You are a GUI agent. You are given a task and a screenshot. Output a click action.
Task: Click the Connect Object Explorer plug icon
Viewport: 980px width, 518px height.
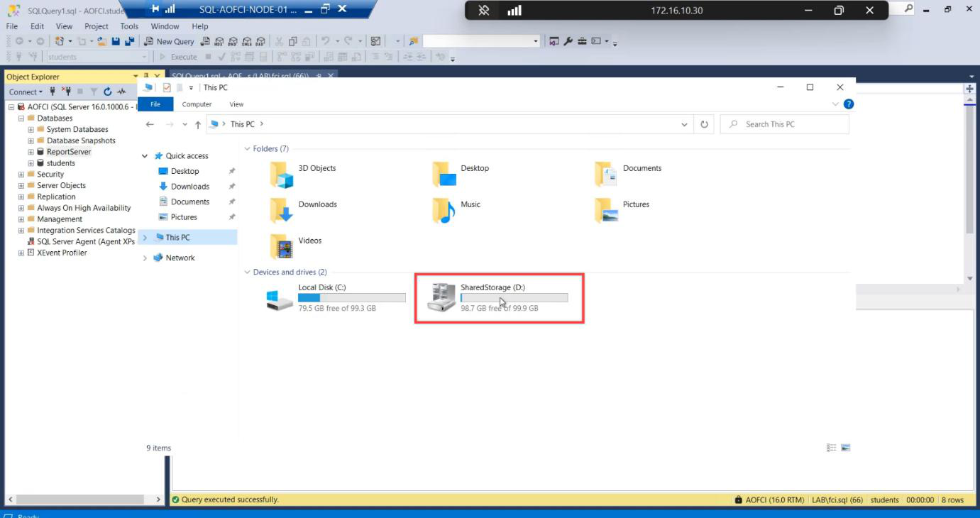pos(53,92)
